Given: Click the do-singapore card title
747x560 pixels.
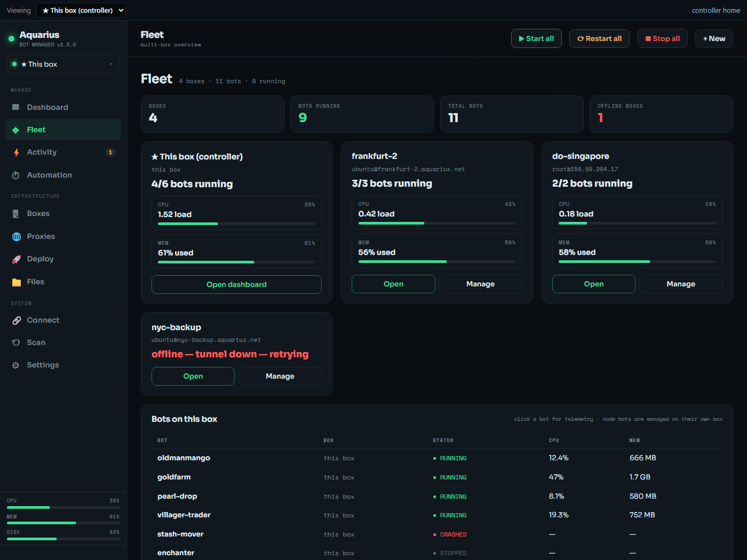Looking at the screenshot, I should click(x=581, y=156).
